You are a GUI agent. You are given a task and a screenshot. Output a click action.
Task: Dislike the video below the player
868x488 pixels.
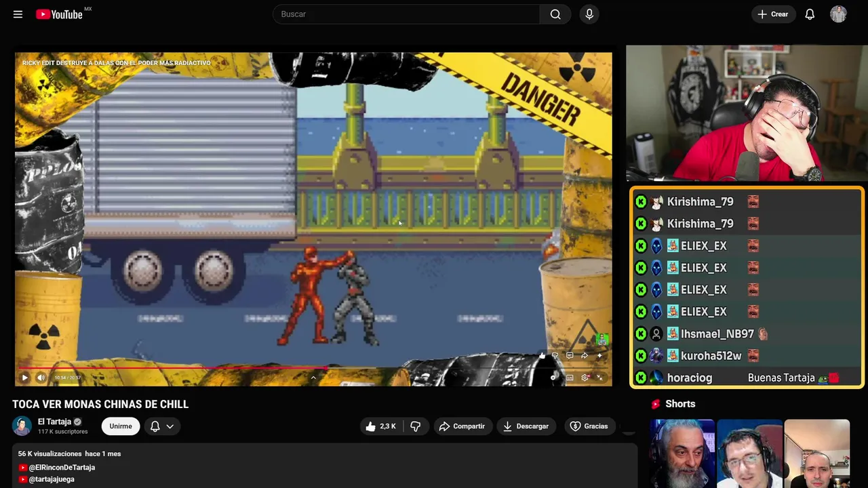pos(416,426)
